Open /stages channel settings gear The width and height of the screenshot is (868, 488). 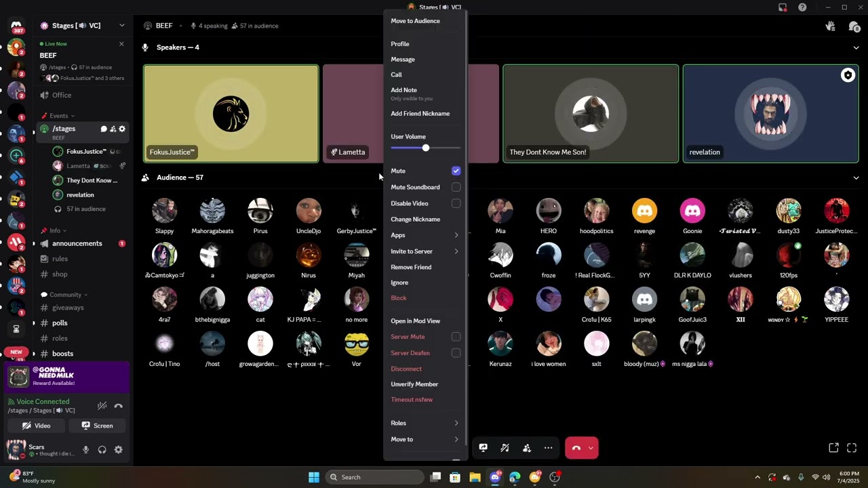click(x=122, y=129)
